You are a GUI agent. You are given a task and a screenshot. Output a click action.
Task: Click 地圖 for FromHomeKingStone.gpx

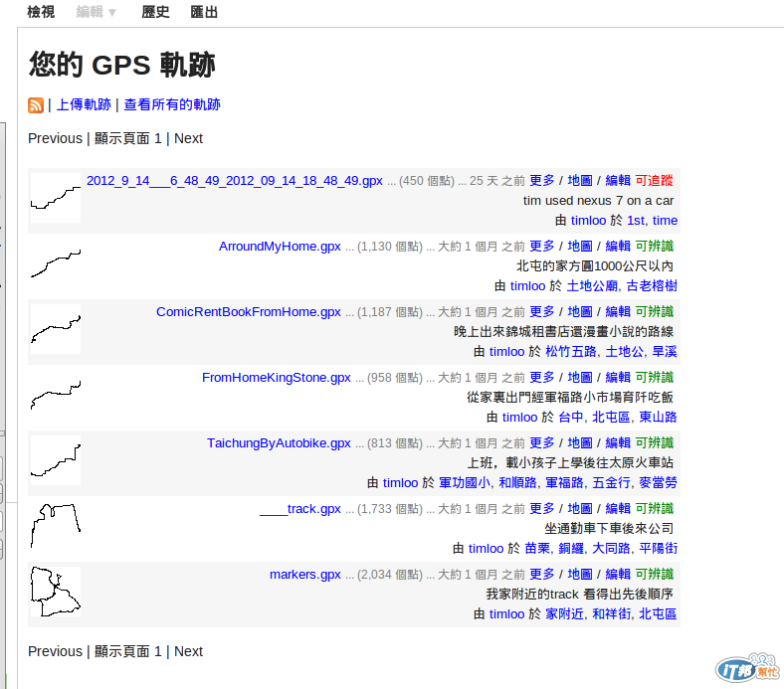pyautogui.click(x=580, y=378)
